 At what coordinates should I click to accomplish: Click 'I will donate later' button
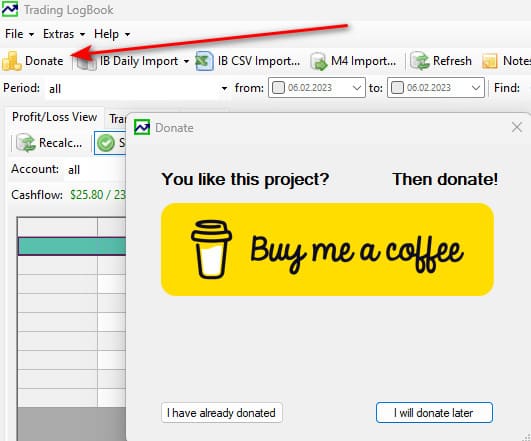(x=434, y=413)
